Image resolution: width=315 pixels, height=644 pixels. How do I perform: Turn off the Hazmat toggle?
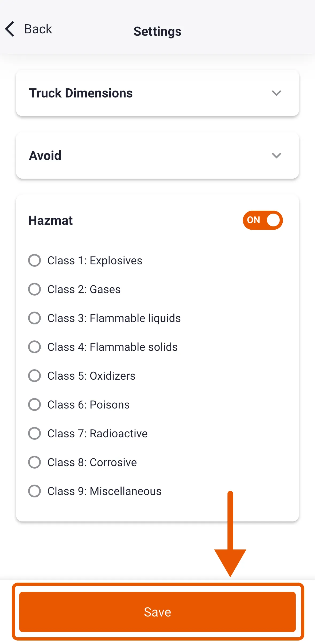pyautogui.click(x=263, y=220)
